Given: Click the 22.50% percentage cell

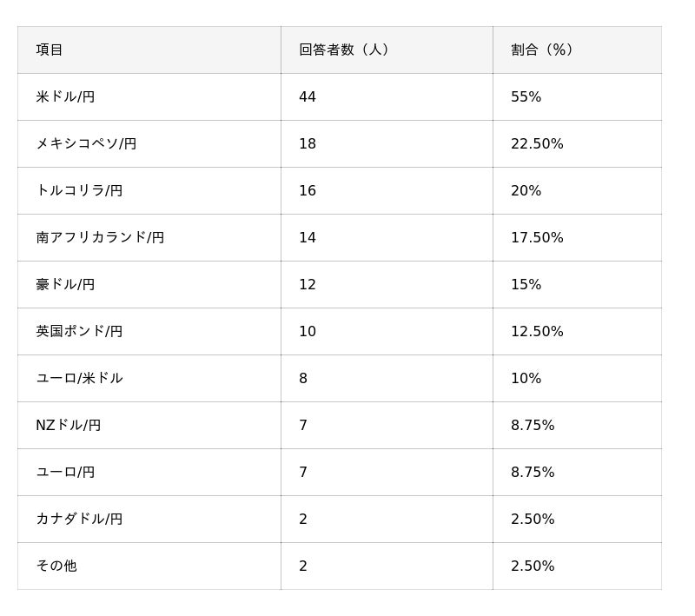Looking at the screenshot, I should click(537, 143).
